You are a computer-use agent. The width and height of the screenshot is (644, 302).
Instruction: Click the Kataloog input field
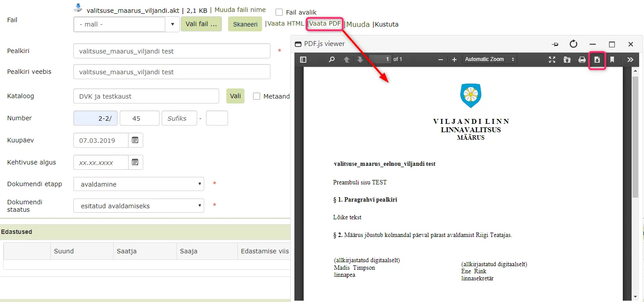[x=146, y=96]
